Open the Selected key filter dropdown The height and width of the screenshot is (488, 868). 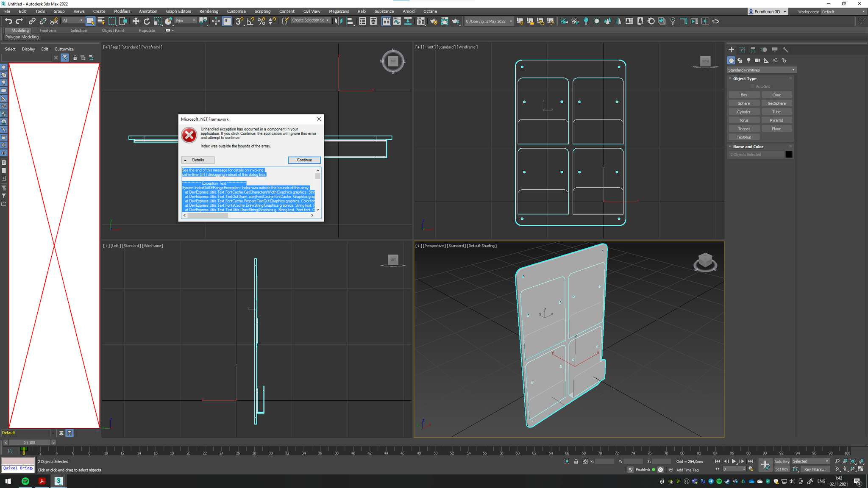tap(810, 461)
